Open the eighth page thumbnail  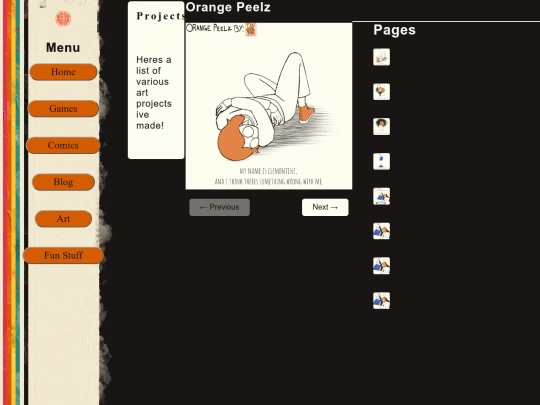coord(382,301)
